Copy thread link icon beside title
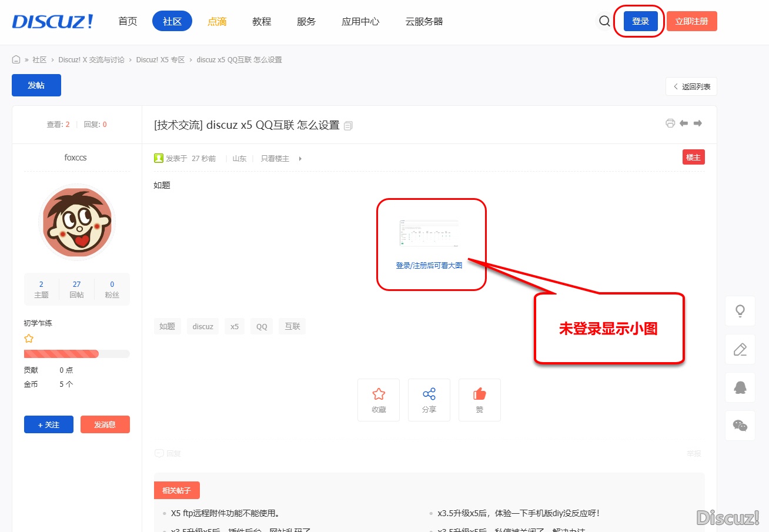Viewport: 769px width, 532px height. 348,126
